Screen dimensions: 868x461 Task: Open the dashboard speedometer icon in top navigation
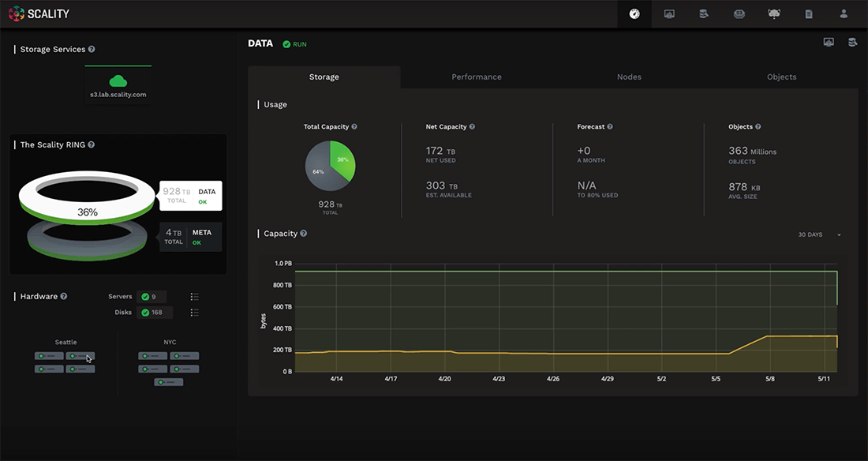634,13
